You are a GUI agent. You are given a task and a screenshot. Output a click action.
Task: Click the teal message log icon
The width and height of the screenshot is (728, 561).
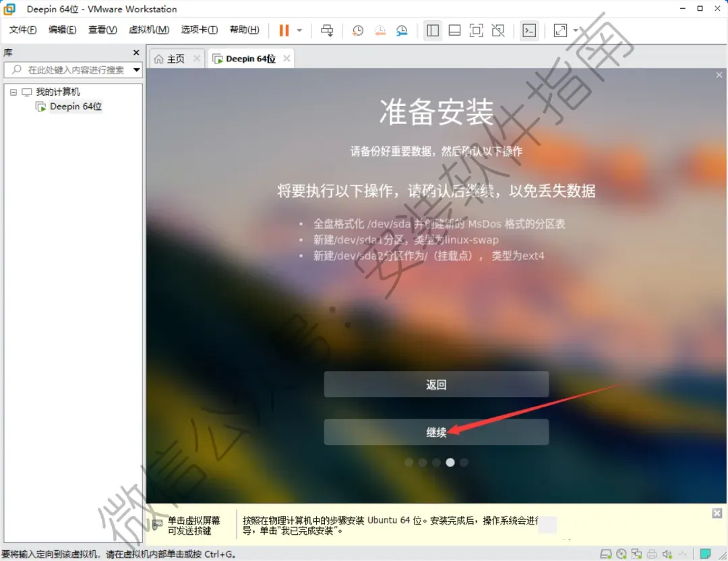tap(705, 554)
